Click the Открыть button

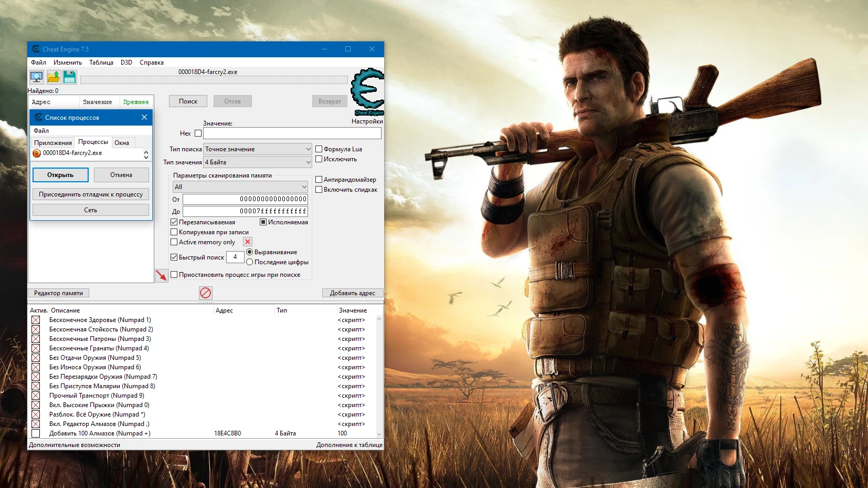pyautogui.click(x=60, y=174)
